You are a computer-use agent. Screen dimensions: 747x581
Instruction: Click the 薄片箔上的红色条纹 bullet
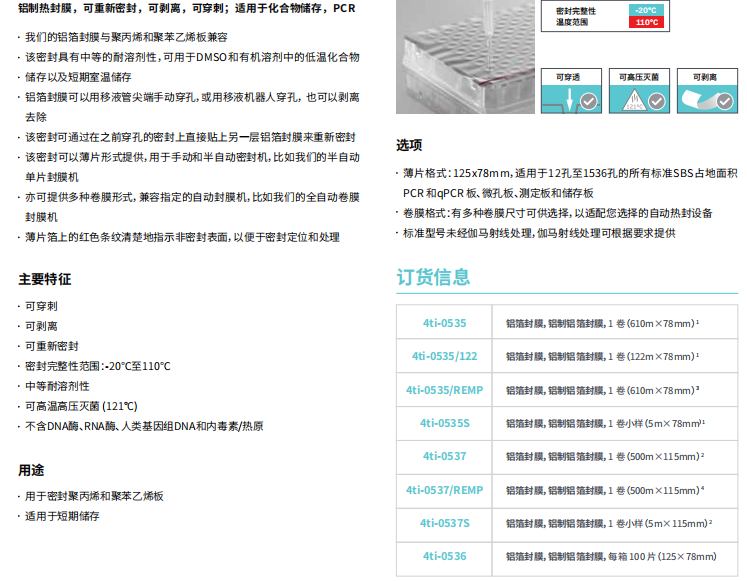[182, 237]
